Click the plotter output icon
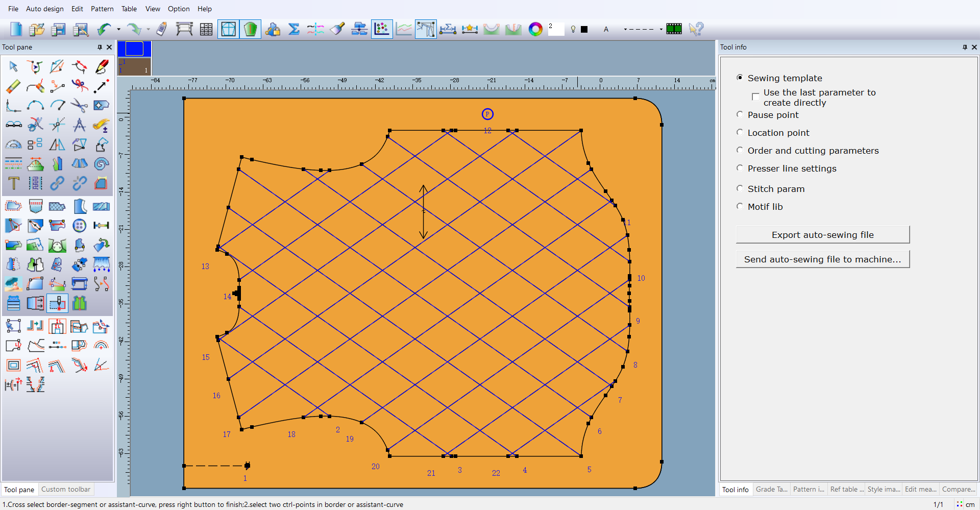980x510 pixels. click(184, 29)
